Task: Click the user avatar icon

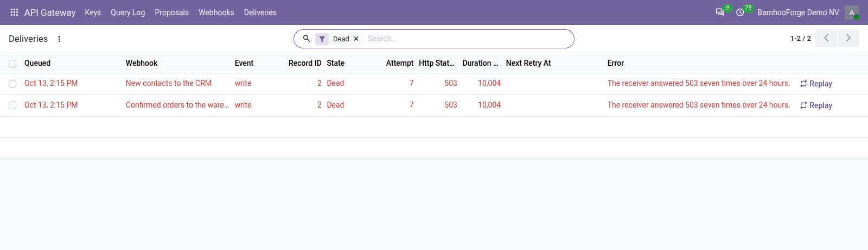Action: click(852, 12)
